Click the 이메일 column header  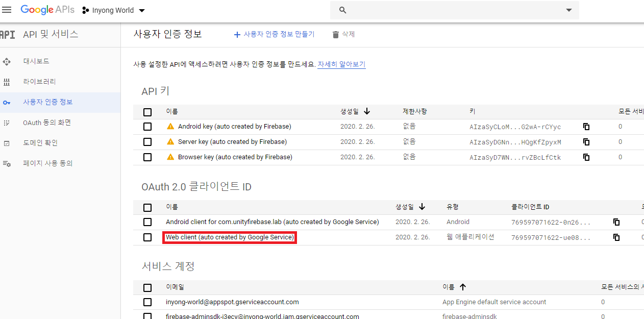(175, 287)
